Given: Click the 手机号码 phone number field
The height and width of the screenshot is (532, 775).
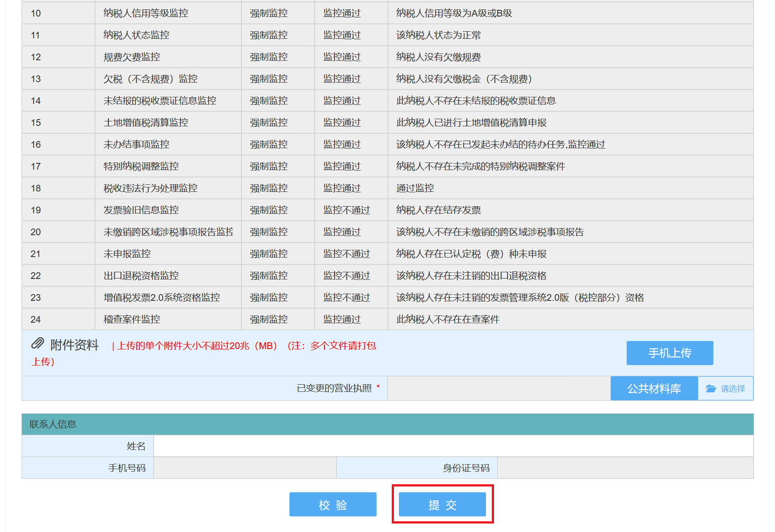Looking at the screenshot, I should tap(245, 468).
